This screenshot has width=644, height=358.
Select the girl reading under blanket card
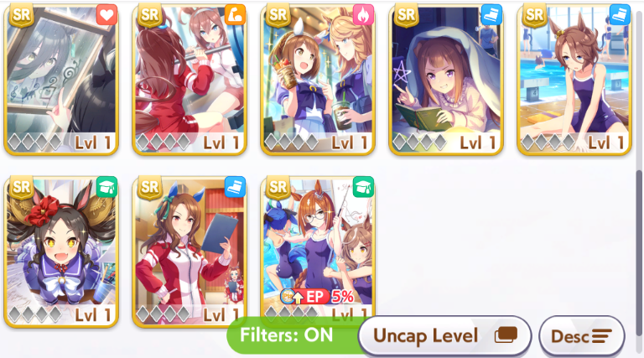[445, 80]
